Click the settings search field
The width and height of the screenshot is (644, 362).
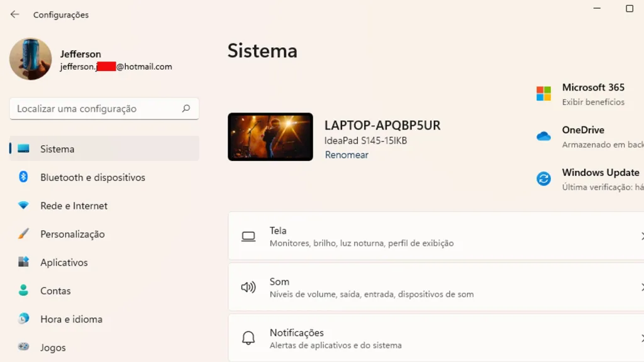tap(104, 108)
